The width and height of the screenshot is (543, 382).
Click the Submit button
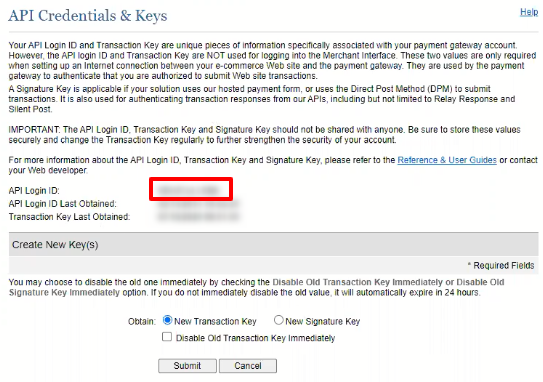(187, 366)
